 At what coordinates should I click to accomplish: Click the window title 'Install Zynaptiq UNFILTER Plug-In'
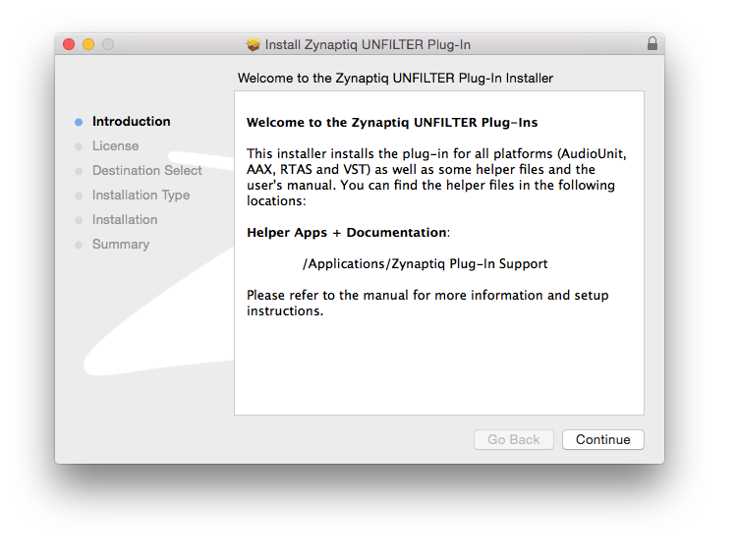tap(368, 45)
